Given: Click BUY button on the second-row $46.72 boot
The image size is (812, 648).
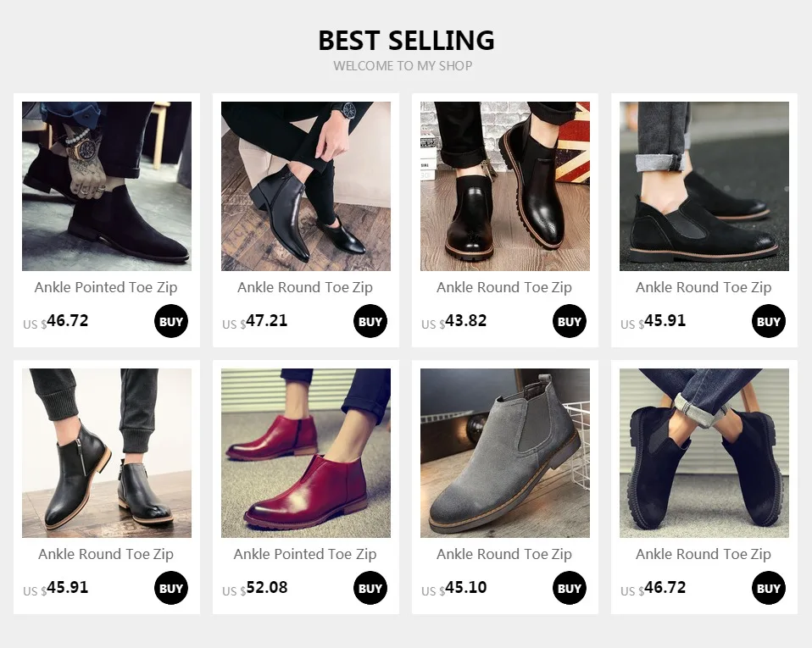Looking at the screenshot, I should (769, 588).
